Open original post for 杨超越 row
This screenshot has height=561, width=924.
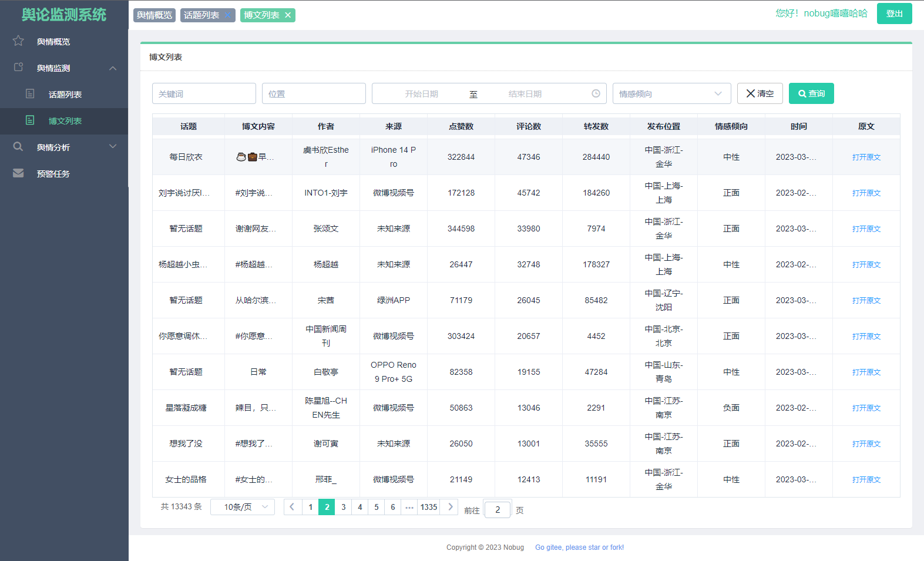point(866,264)
